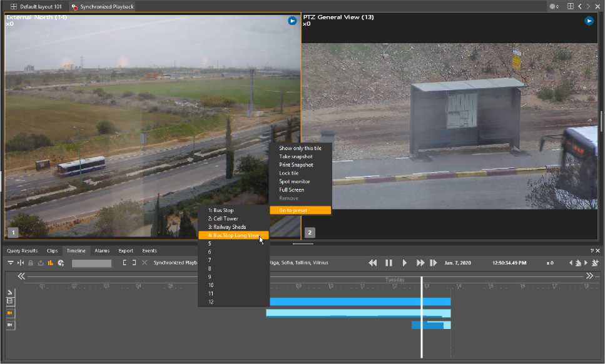This screenshot has height=364, width=605.
Task: Toggle the gray camera track icon
Action: coord(10,325)
